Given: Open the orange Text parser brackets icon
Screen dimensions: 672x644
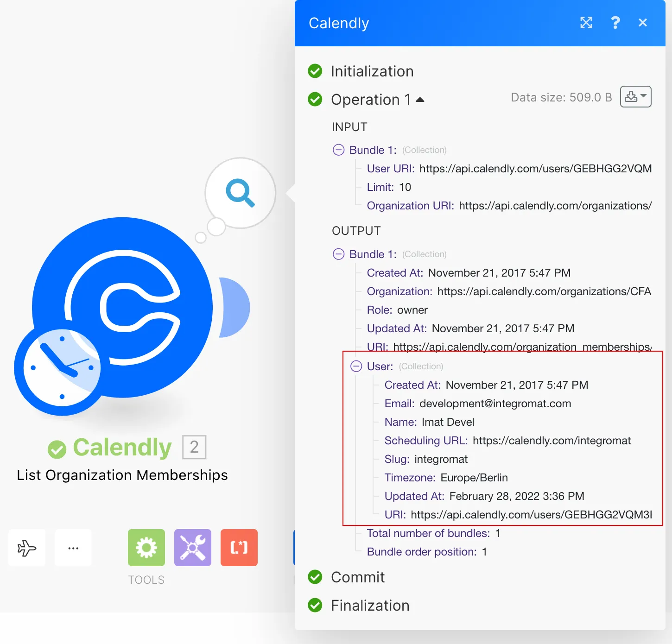Looking at the screenshot, I should tap(239, 548).
